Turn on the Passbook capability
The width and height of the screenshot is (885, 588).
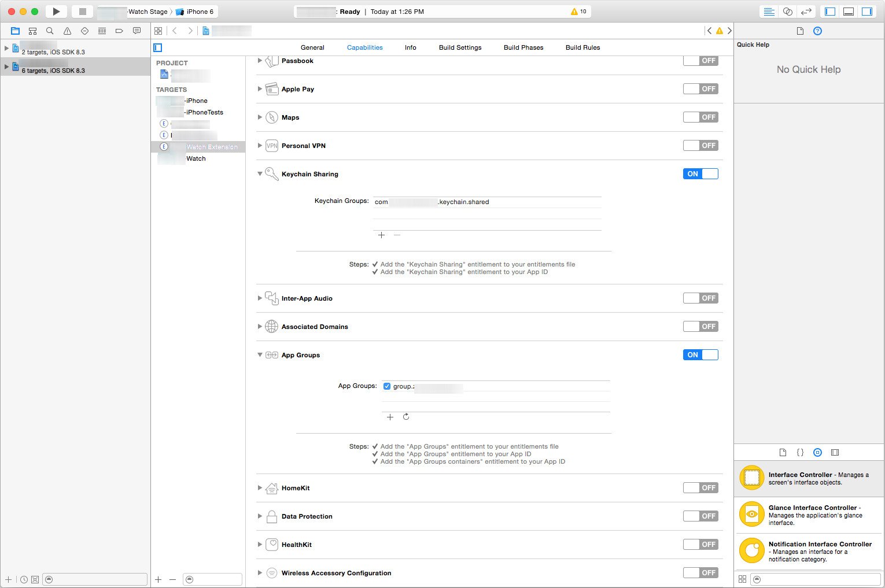point(700,61)
